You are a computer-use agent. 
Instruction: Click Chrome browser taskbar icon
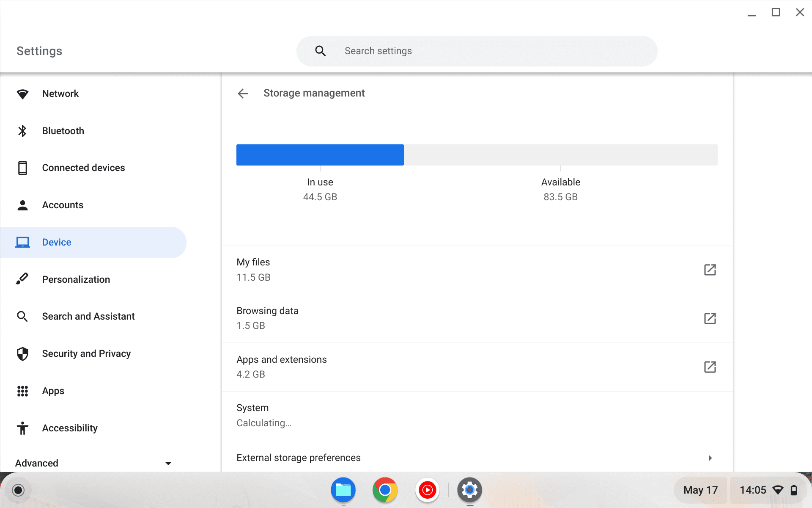point(385,491)
